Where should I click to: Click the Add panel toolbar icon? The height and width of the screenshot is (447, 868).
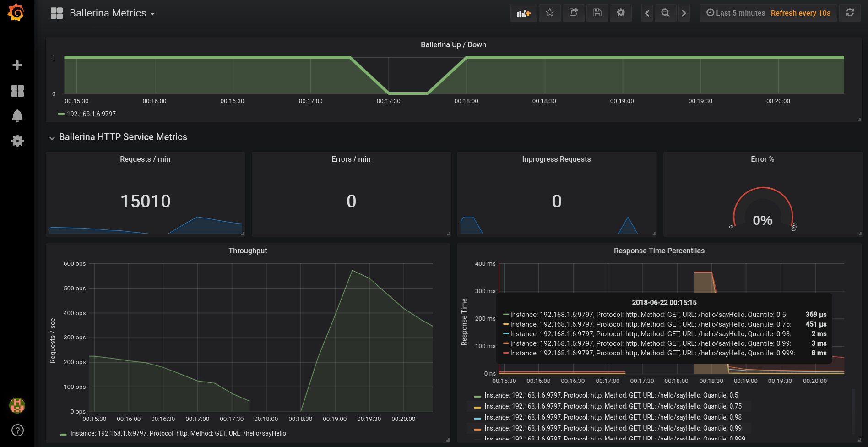[523, 13]
